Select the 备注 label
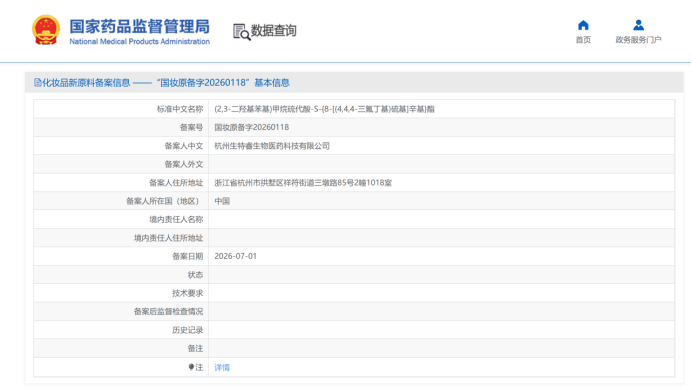This screenshot has width=692, height=387. (195, 349)
